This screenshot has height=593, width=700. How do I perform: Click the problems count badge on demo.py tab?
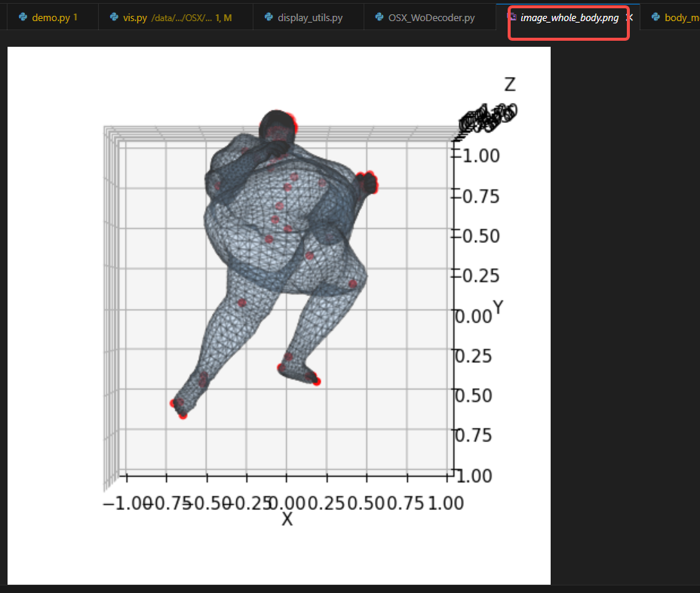click(76, 15)
